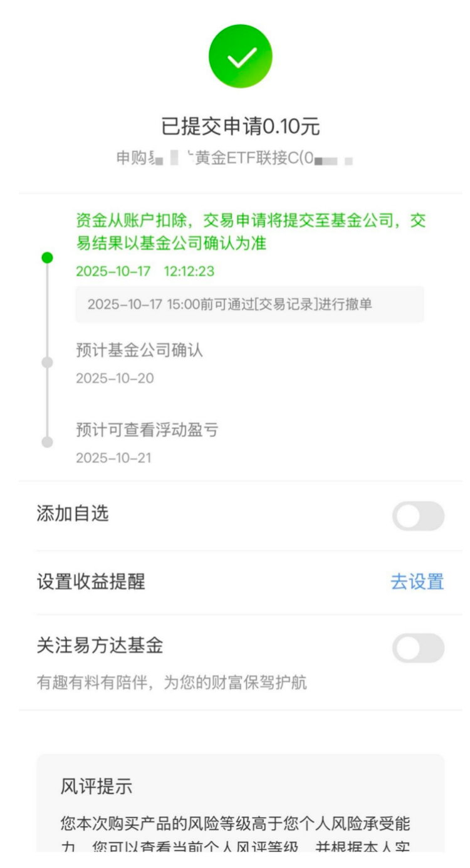Image resolution: width=470 pixels, height=868 pixels.
Task: Tap the 已提交申请0.10元 heading
Action: [x=241, y=127]
